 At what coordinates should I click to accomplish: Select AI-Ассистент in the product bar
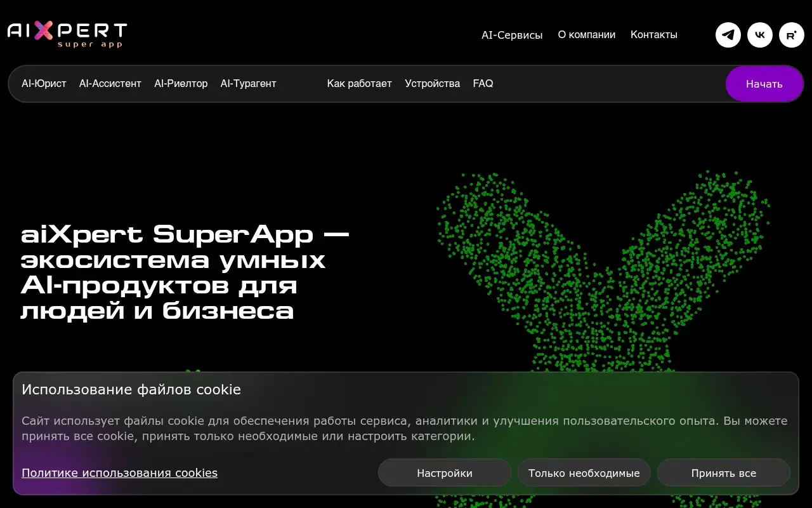point(110,84)
